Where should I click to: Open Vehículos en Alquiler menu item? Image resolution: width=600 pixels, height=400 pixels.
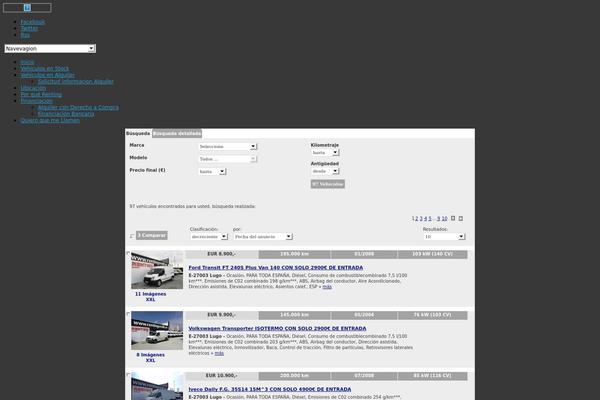pyautogui.click(x=47, y=75)
